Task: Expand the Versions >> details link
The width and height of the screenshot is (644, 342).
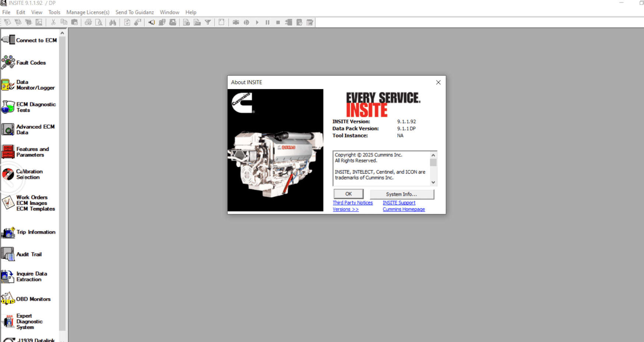Action: coord(345,209)
